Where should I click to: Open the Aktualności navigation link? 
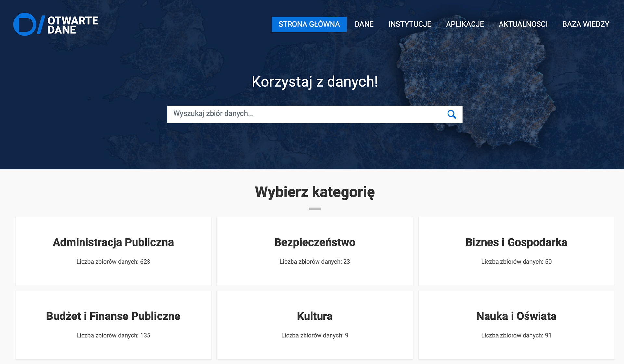523,24
